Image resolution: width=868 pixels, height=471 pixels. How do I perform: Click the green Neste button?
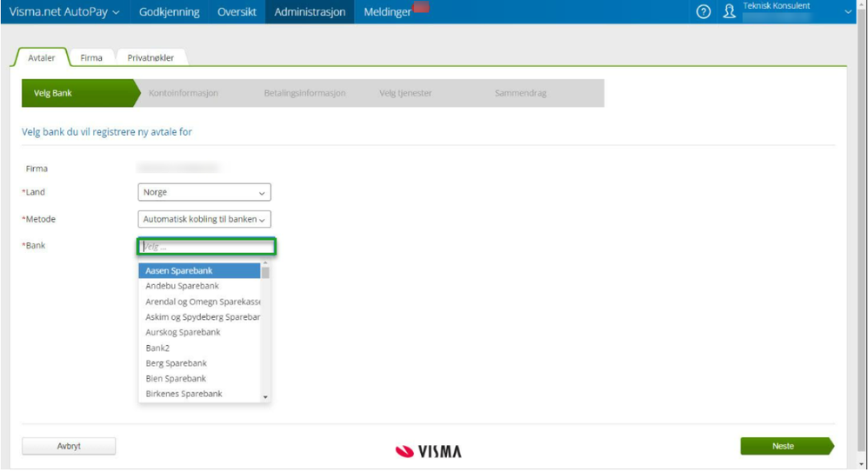pyautogui.click(x=786, y=446)
